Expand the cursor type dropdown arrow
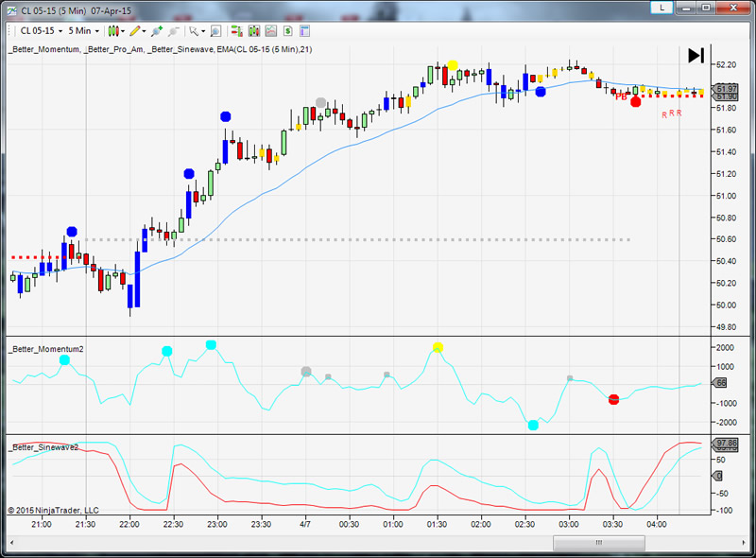 pos(203,31)
